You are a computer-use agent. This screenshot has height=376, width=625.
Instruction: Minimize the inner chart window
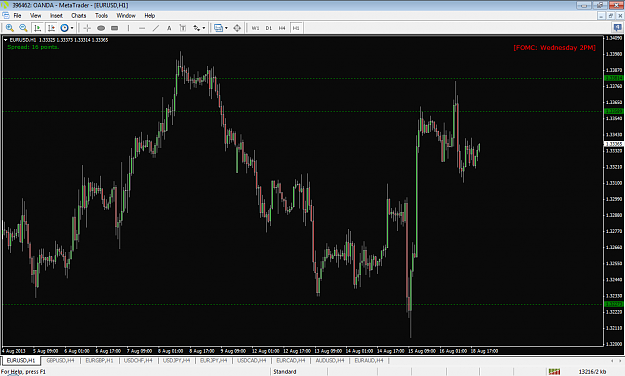[602, 16]
